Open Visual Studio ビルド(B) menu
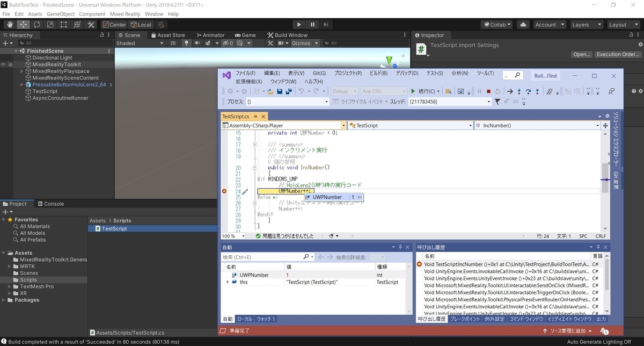Viewport: 644px width, 346px height. pos(378,73)
